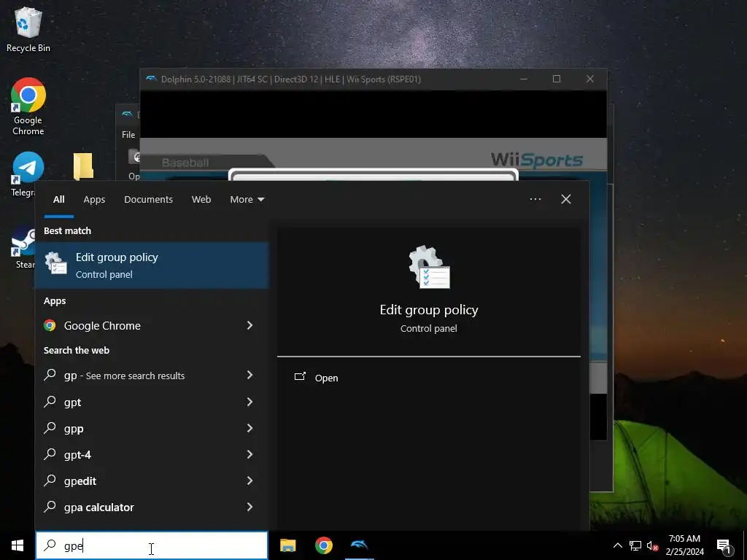Close the Dolphin Wii Sports window

click(589, 79)
